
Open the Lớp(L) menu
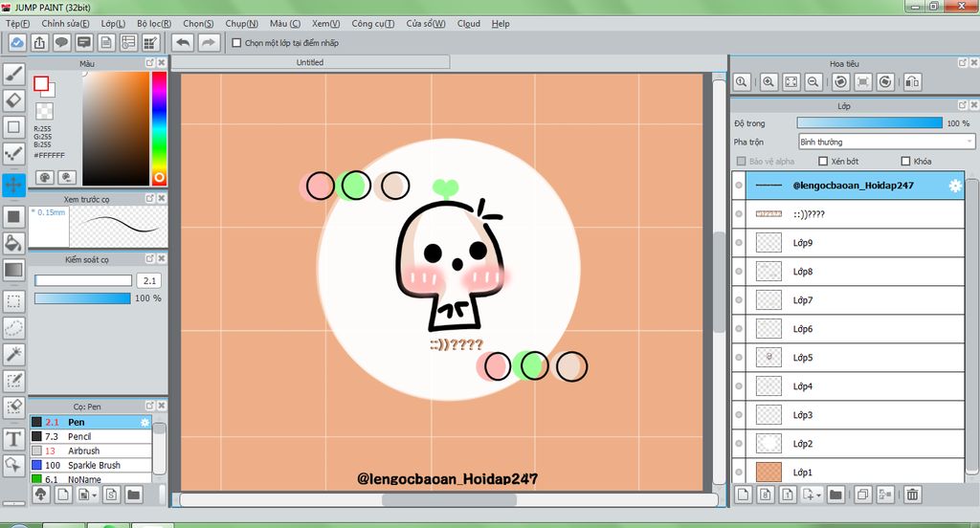(x=113, y=24)
